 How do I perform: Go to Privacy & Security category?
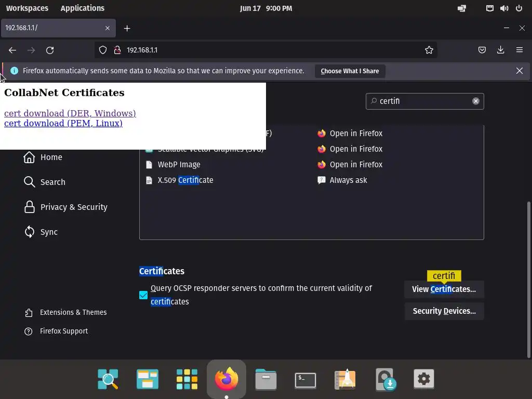pyautogui.click(x=65, y=207)
